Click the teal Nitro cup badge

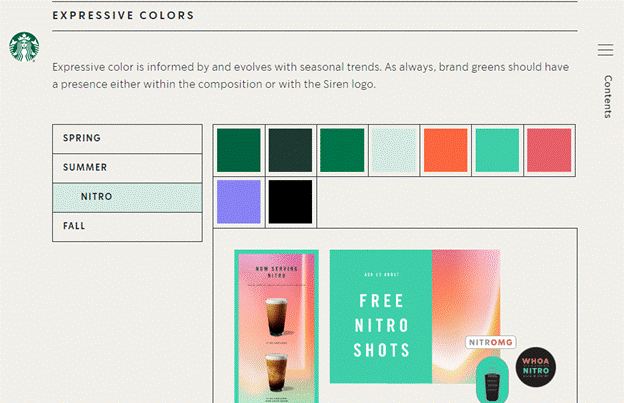coord(491,380)
